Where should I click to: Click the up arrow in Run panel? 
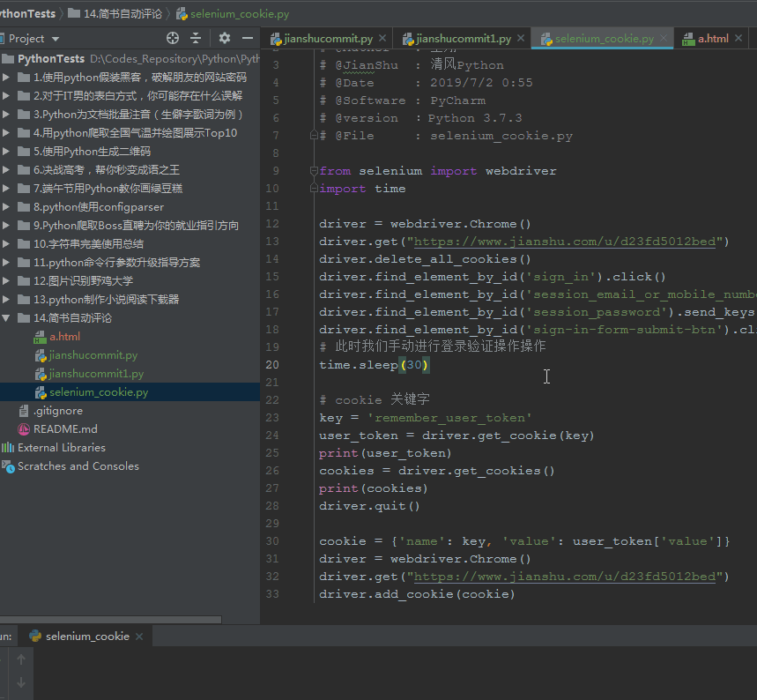tap(21, 659)
